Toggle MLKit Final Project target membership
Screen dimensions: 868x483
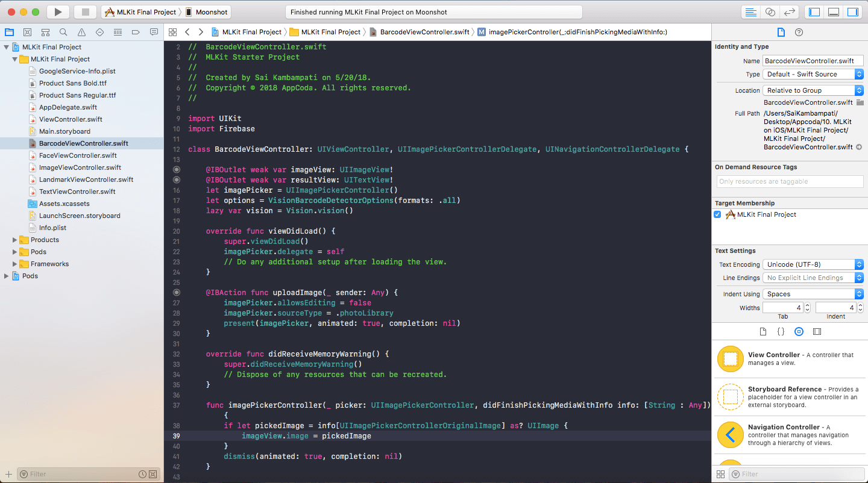[717, 214]
